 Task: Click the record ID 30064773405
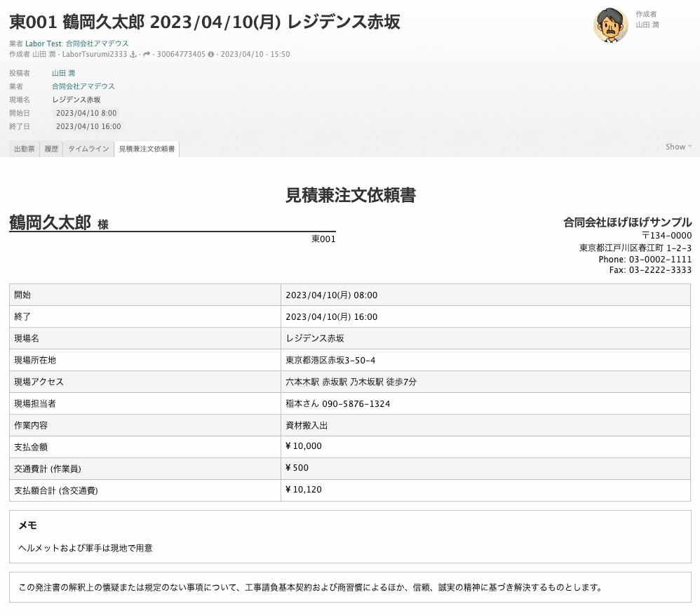point(181,55)
